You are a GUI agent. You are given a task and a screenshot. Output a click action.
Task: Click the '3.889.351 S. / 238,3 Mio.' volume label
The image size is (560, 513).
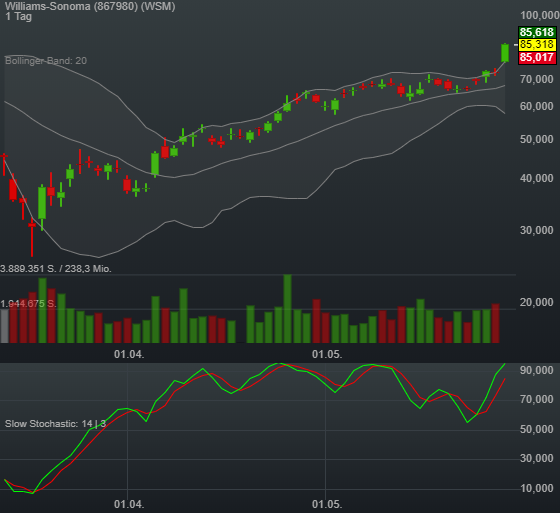(x=56, y=269)
